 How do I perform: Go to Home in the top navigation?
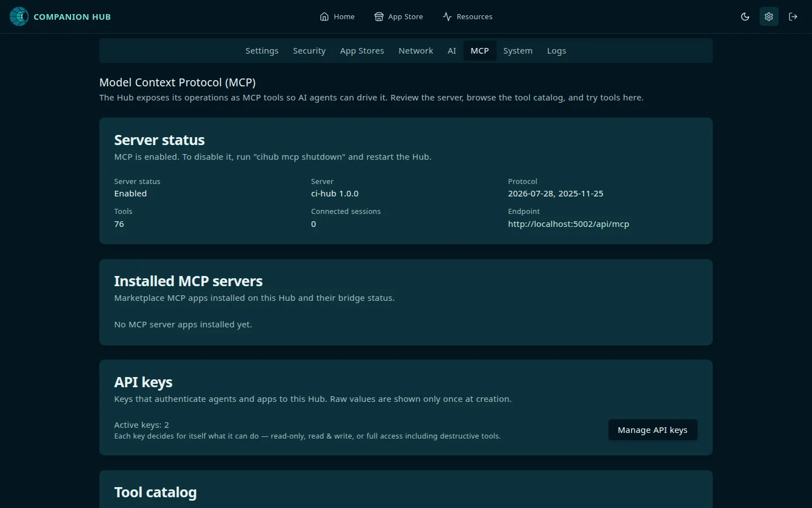point(337,16)
